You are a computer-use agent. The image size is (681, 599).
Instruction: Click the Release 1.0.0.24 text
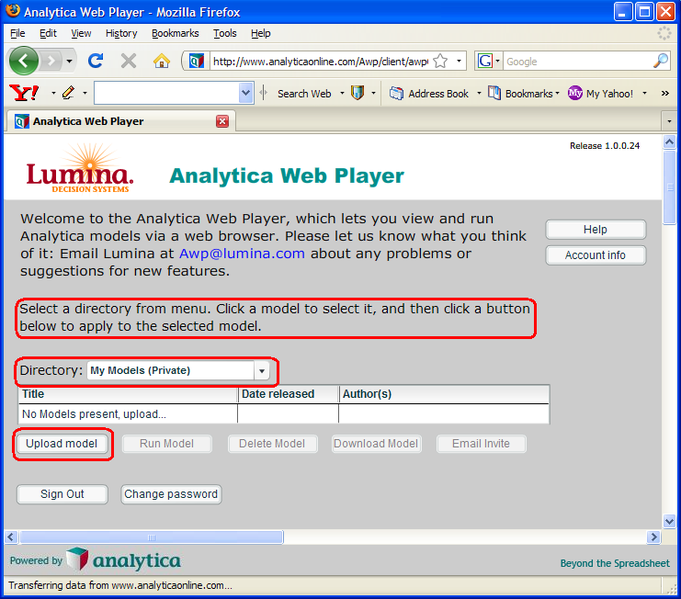[605, 146]
